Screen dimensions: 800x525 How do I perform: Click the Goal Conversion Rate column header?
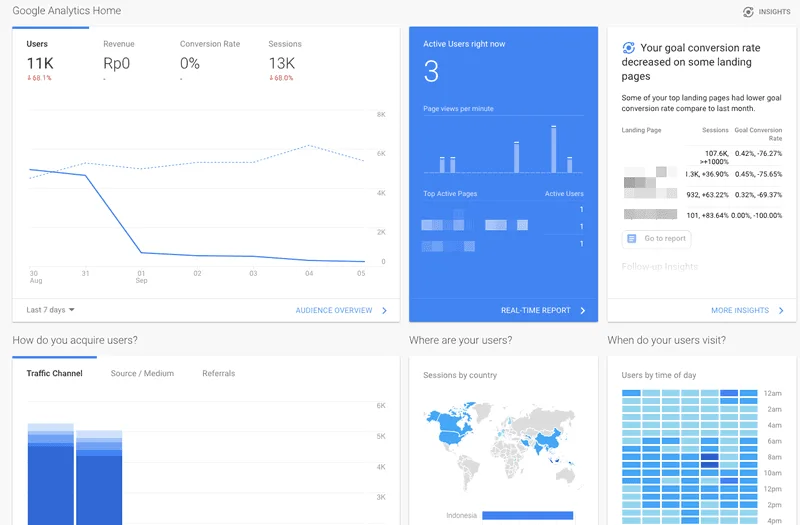pos(758,134)
